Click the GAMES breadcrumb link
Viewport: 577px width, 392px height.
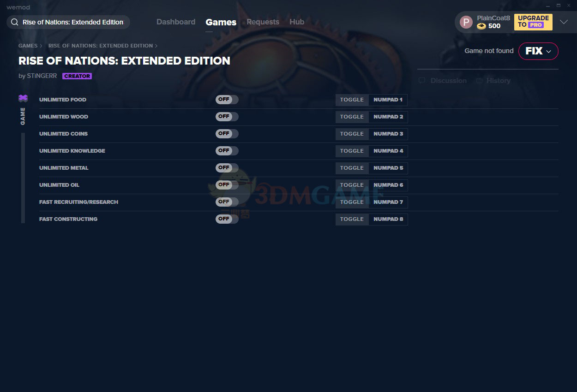coord(28,46)
